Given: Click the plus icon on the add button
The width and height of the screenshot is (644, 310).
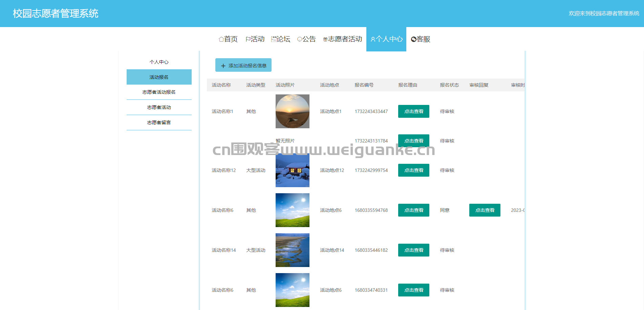Looking at the screenshot, I should point(223,66).
